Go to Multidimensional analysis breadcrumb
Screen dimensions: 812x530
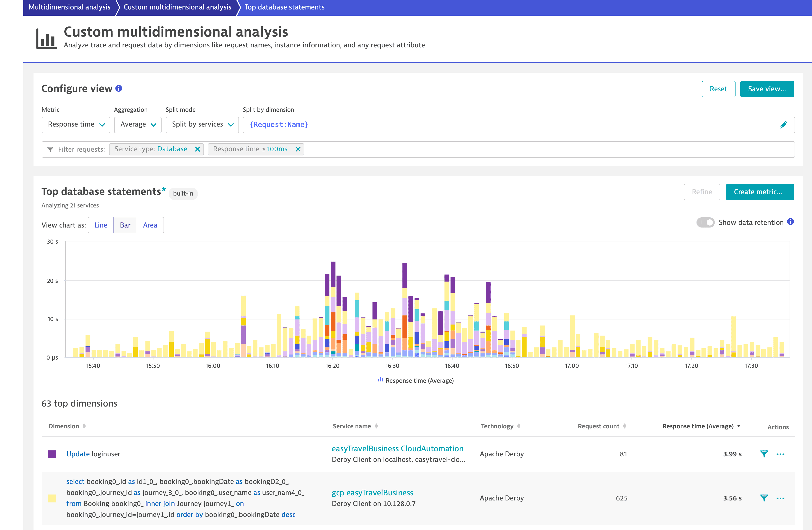tap(69, 7)
